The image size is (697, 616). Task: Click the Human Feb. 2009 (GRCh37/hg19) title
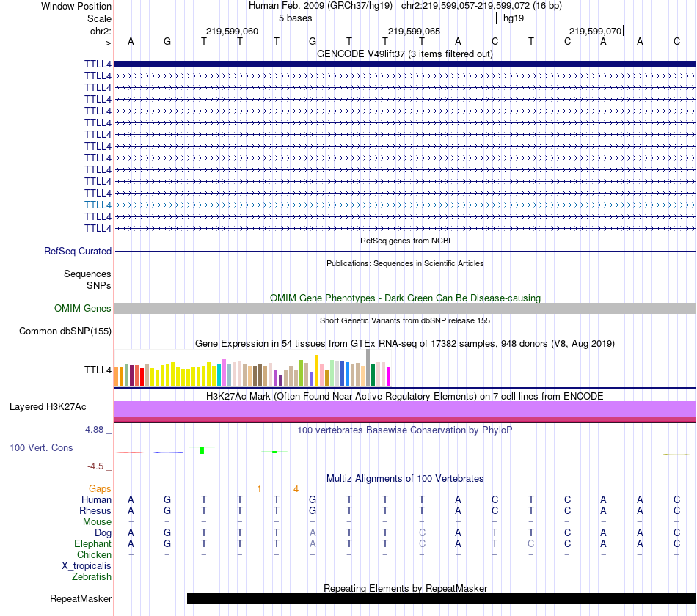click(321, 6)
